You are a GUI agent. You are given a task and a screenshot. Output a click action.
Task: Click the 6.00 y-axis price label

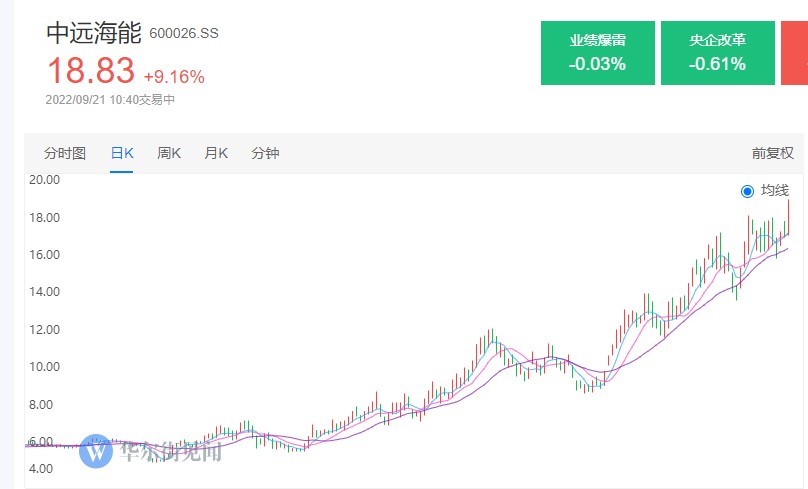click(41, 442)
